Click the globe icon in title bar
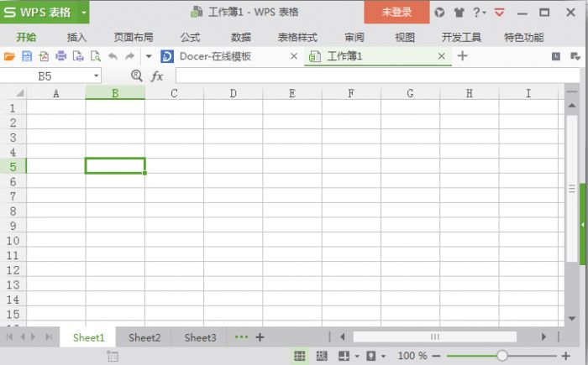The image size is (588, 365). (439, 13)
